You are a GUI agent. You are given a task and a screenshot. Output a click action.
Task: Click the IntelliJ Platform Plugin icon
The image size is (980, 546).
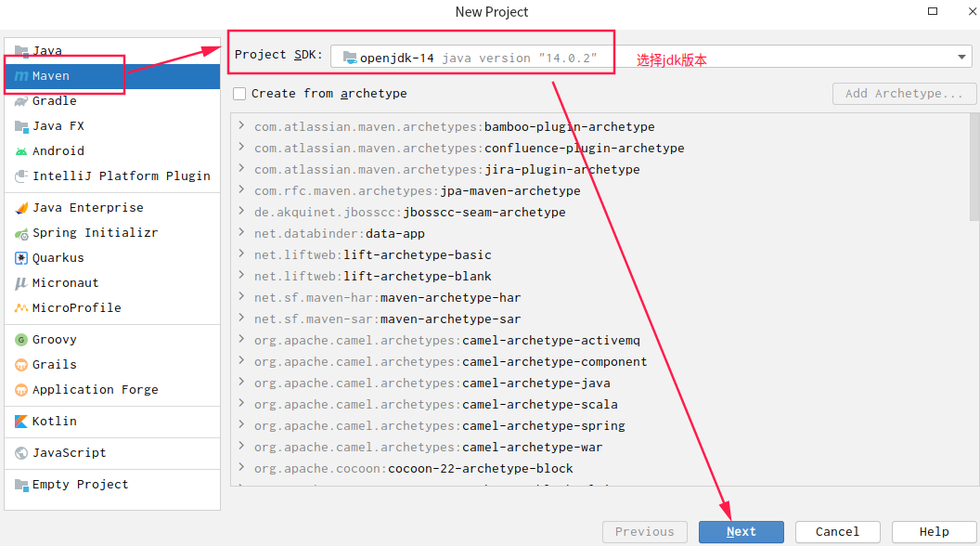(21, 176)
